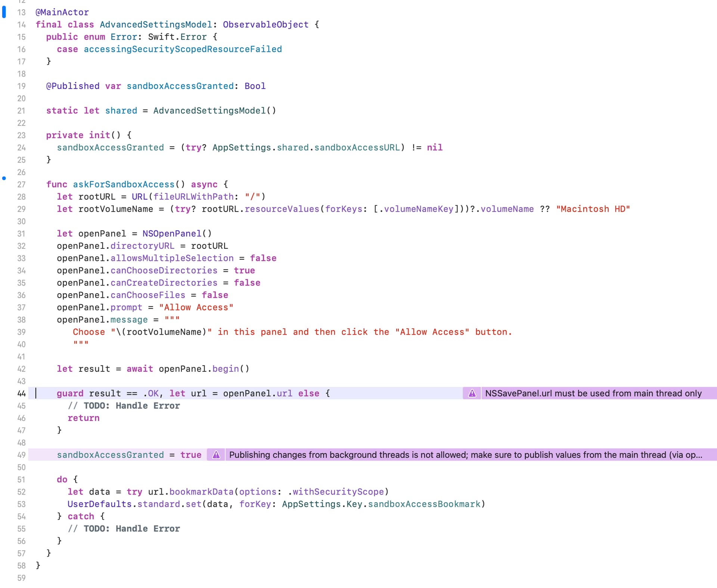Click line number 14 in the gutter
Screen dimensions: 717x588
[x=21, y=25]
